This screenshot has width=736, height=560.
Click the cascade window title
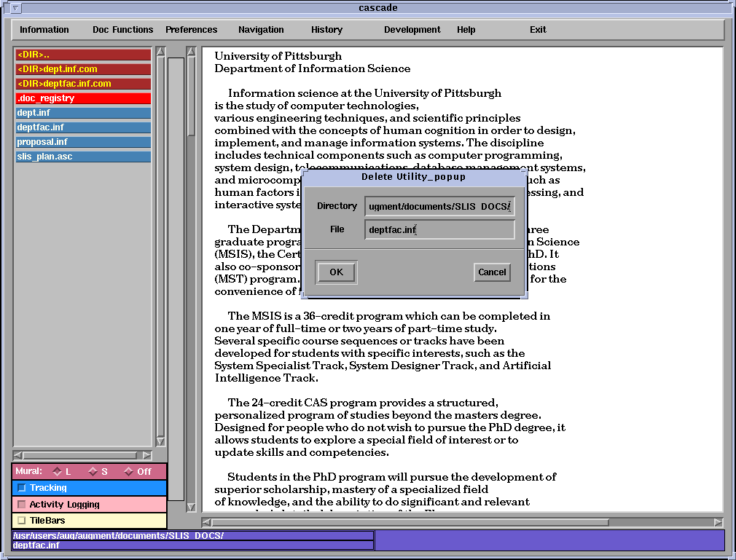pos(378,8)
